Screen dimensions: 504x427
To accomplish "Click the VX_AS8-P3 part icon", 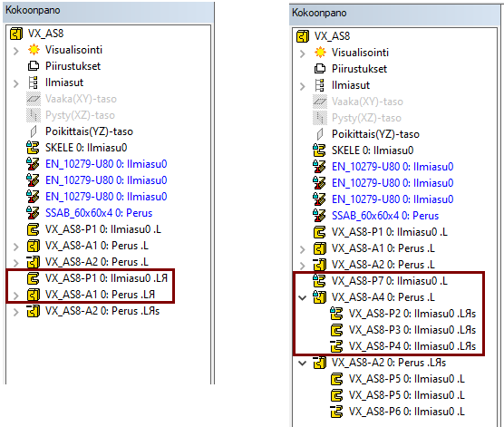I will (337, 330).
